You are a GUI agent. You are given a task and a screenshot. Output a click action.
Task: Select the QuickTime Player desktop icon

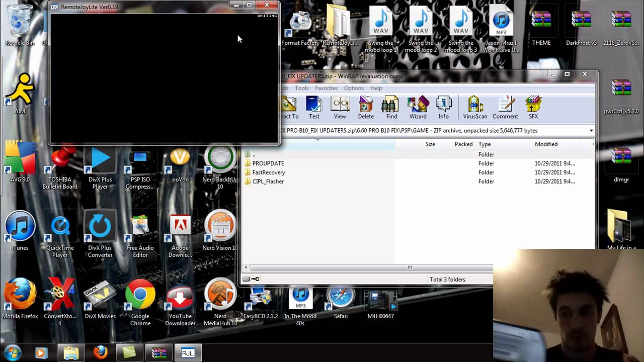pyautogui.click(x=60, y=234)
